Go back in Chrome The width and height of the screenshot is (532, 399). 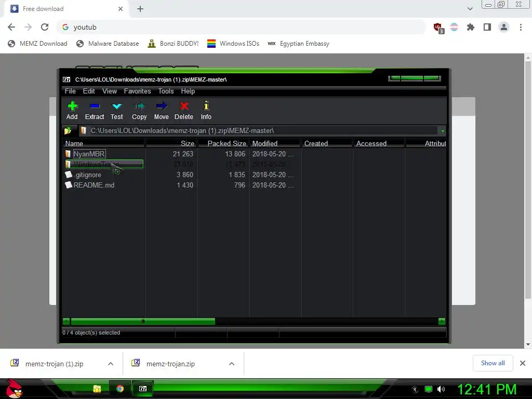point(11,27)
